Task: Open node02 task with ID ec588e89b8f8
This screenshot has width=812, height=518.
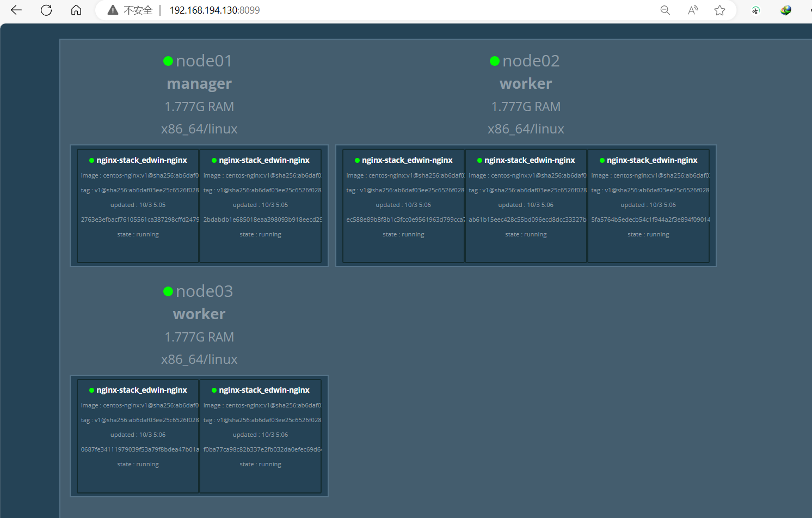Action: [x=403, y=206]
